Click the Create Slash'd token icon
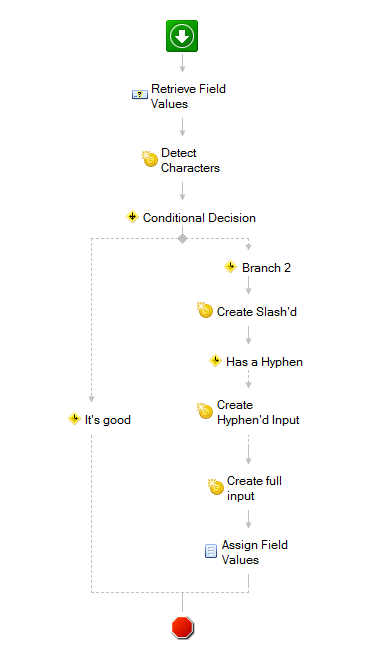Image resolution: width=366 pixels, height=663 pixels. 205,310
